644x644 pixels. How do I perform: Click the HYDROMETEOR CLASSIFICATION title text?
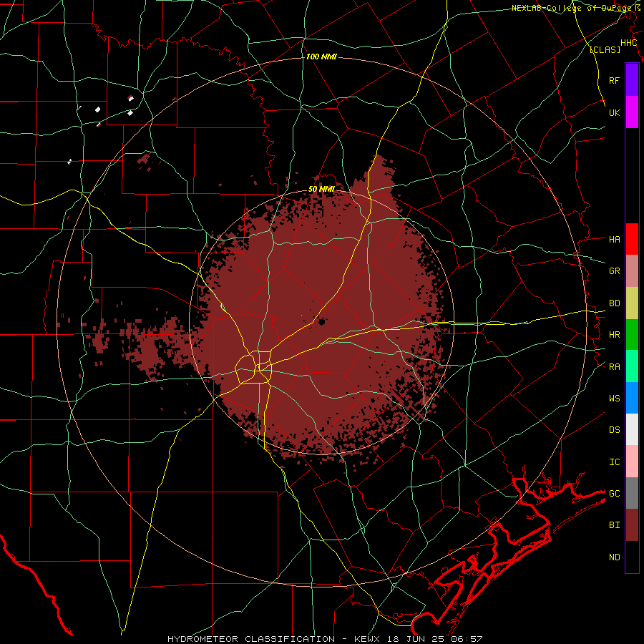coord(251,639)
